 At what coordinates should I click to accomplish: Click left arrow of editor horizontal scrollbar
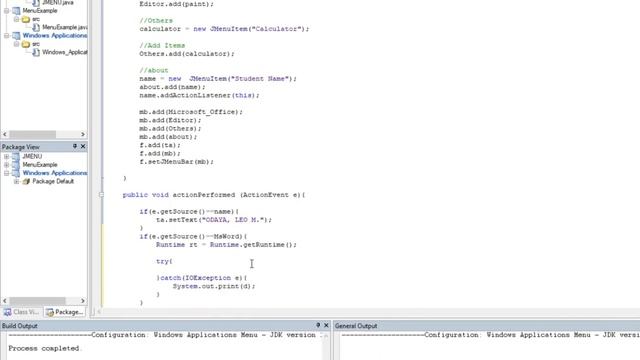[x=99, y=312]
